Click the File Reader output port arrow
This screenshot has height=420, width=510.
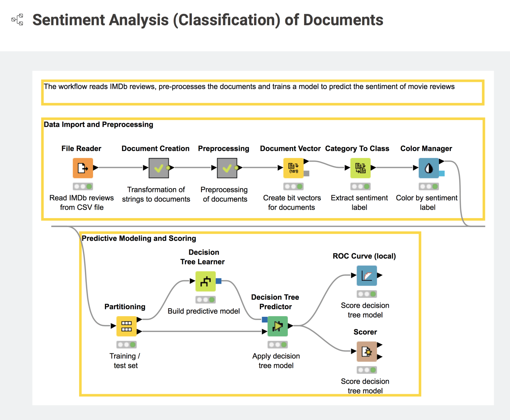96,167
